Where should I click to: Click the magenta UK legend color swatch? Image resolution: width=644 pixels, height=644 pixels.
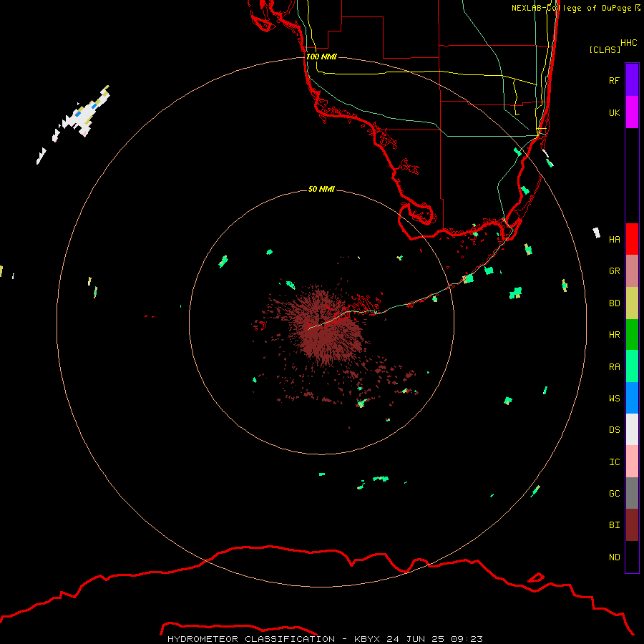click(632, 112)
